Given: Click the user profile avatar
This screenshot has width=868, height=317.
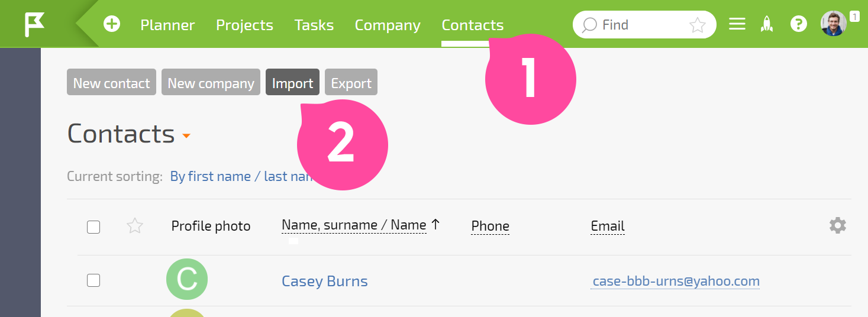Looking at the screenshot, I should [x=834, y=24].
